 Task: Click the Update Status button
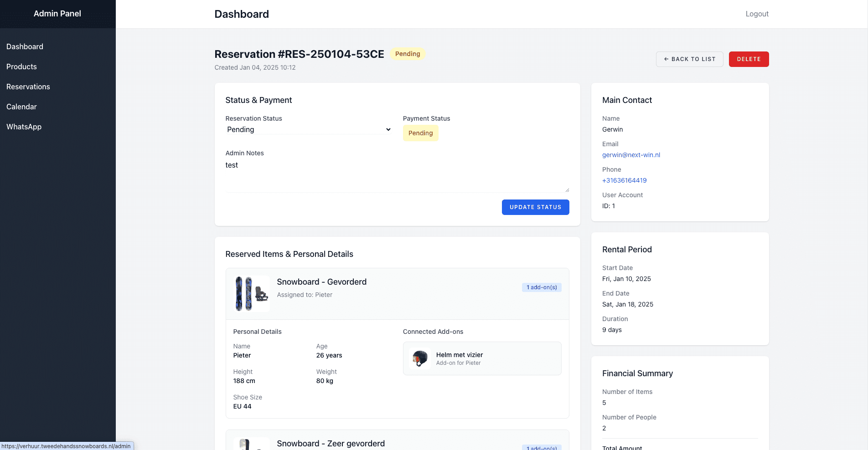tap(535, 207)
